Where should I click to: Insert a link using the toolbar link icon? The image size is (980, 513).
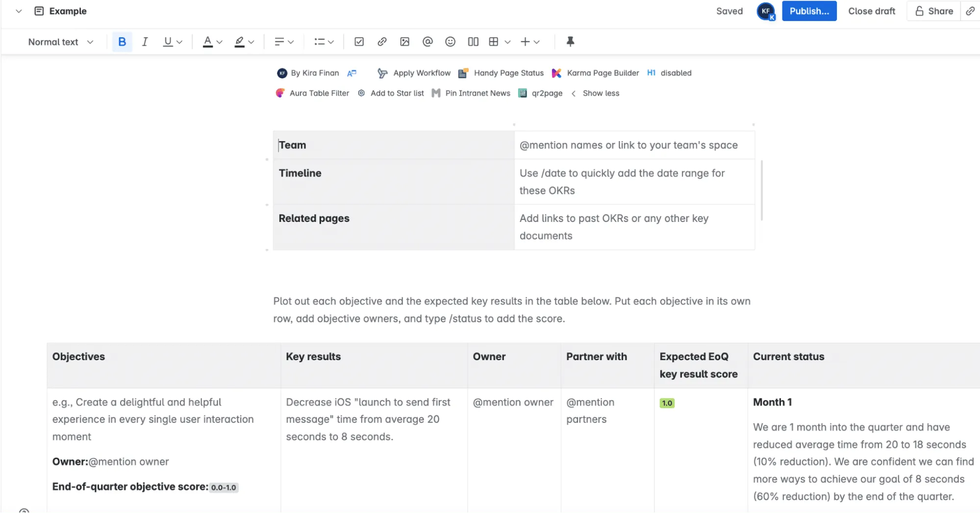pos(382,42)
